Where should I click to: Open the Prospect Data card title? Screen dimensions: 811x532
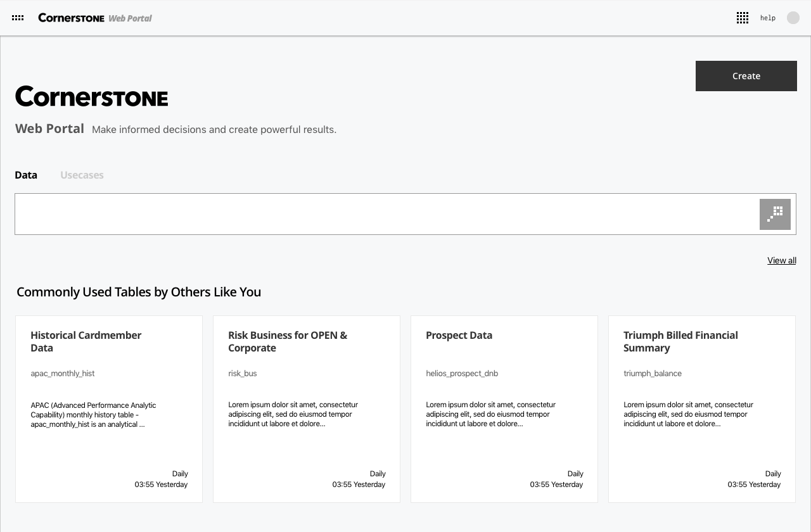459,335
